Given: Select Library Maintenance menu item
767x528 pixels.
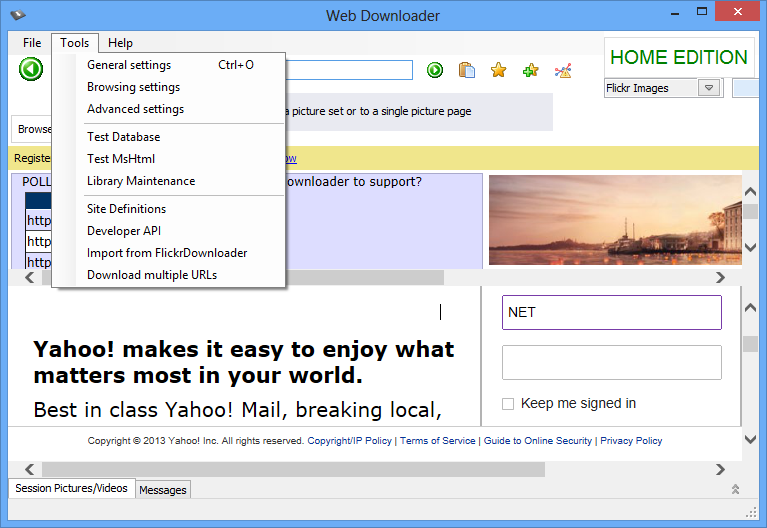Looking at the screenshot, I should (x=169, y=181).
